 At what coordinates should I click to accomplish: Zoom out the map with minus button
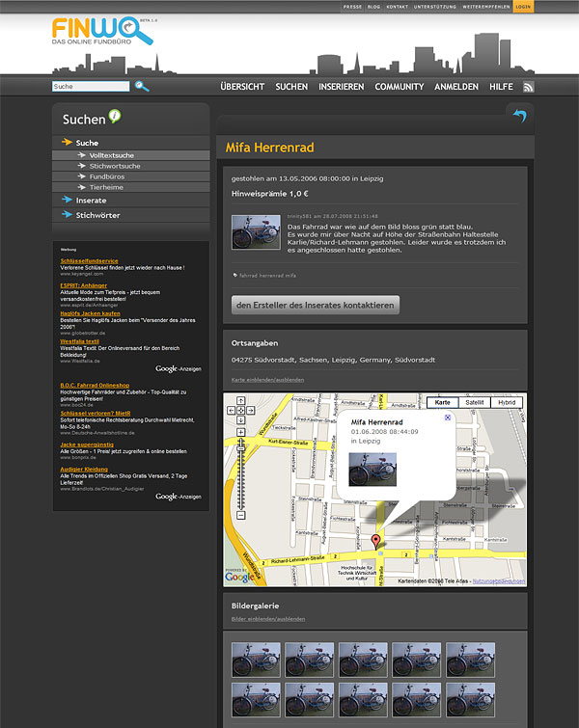pos(240,515)
